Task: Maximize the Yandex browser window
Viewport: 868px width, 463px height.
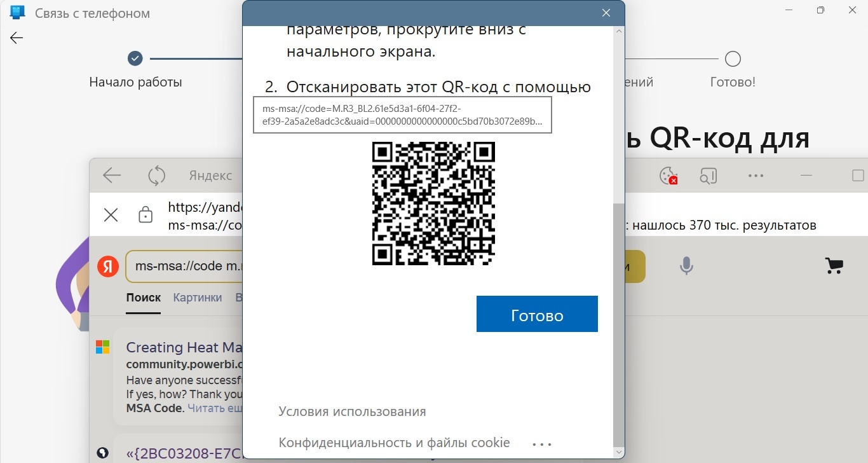Action: point(857,176)
